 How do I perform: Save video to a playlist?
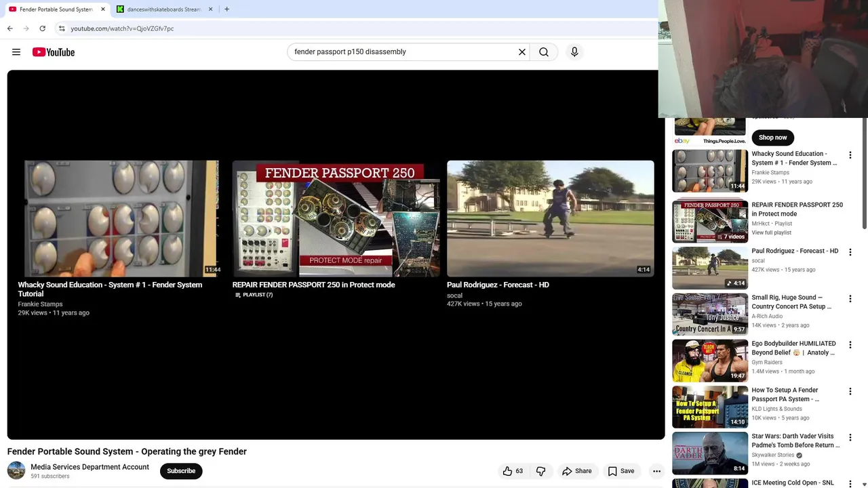[x=620, y=471]
